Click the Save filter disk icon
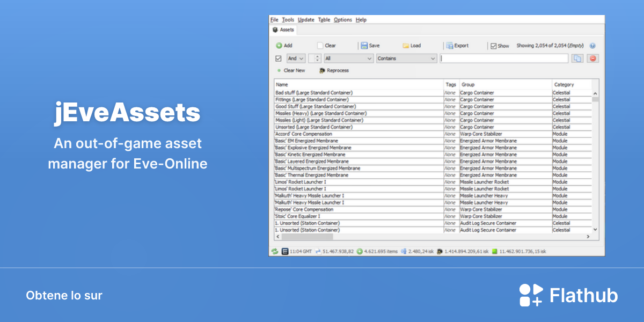 coord(364,46)
